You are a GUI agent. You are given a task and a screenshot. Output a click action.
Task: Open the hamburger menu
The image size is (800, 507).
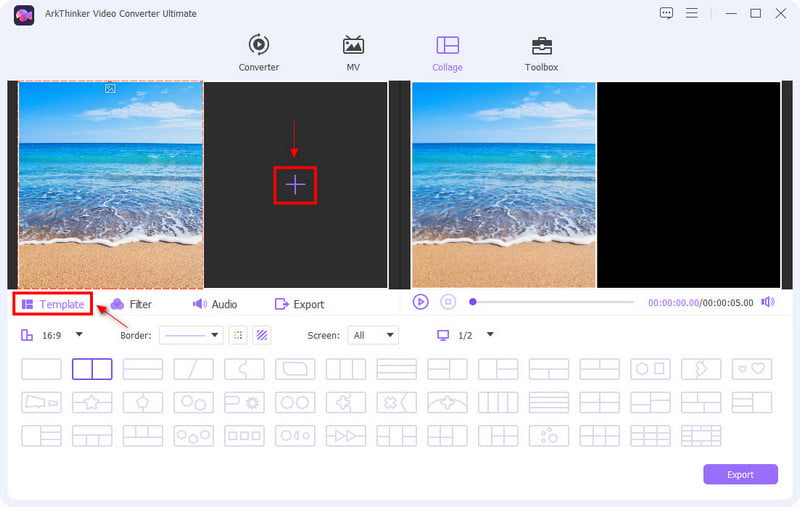(692, 13)
